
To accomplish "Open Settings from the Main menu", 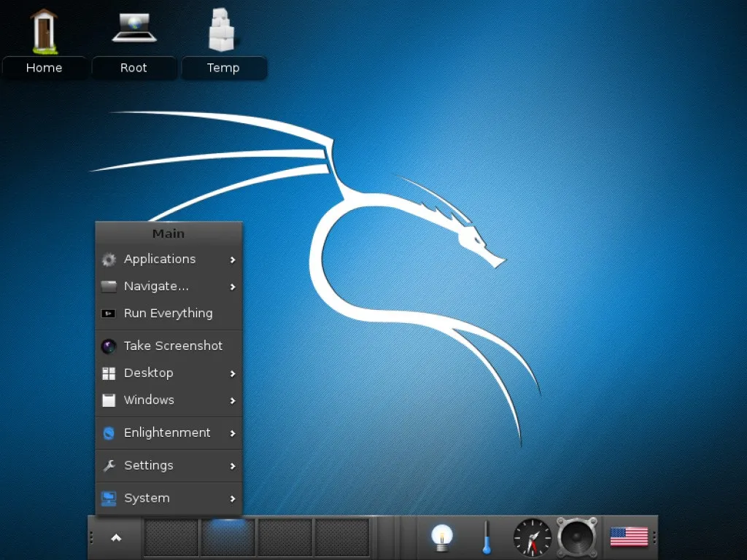I will click(149, 465).
